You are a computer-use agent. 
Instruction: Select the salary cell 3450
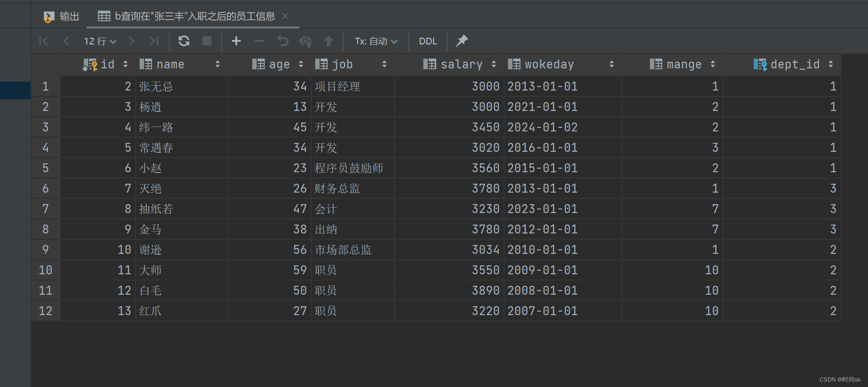tap(450, 127)
